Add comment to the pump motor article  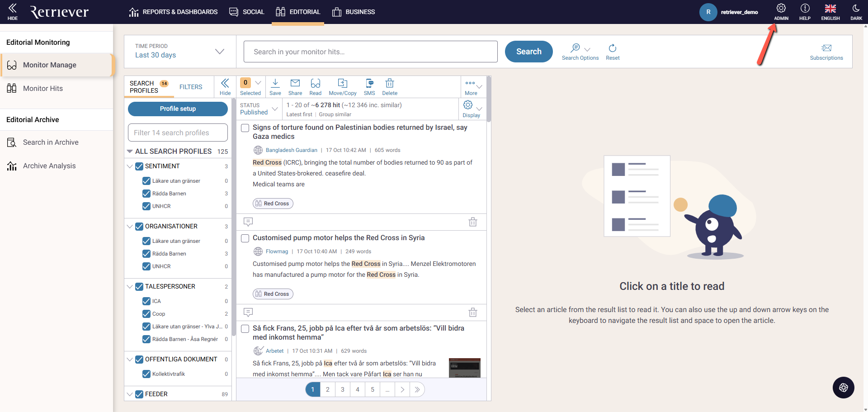(x=248, y=312)
